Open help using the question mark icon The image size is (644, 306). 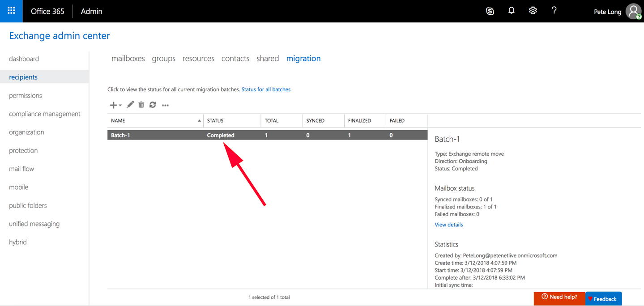tap(554, 11)
